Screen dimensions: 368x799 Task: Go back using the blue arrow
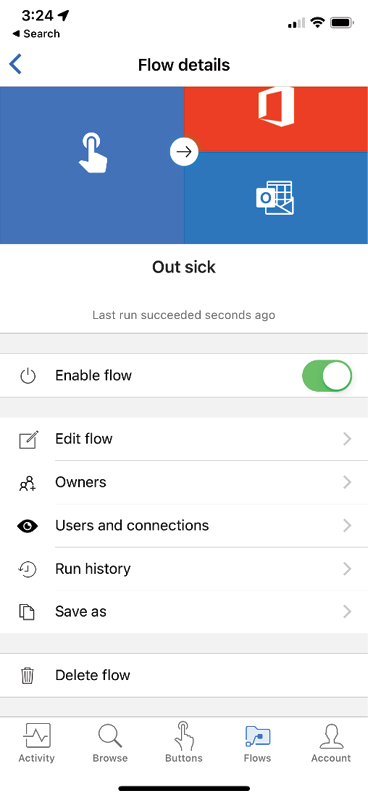tap(16, 65)
